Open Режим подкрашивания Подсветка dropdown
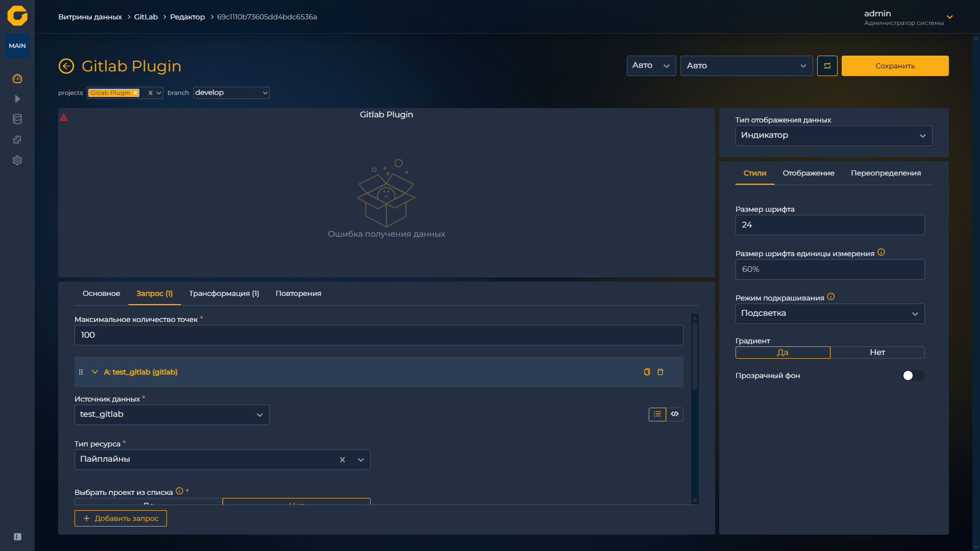This screenshot has width=980, height=551. pos(830,314)
